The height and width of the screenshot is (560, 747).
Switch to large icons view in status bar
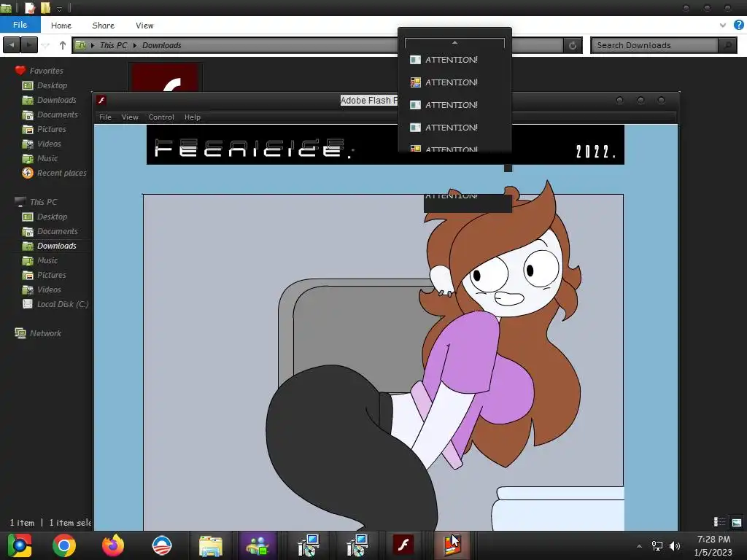[737, 522]
